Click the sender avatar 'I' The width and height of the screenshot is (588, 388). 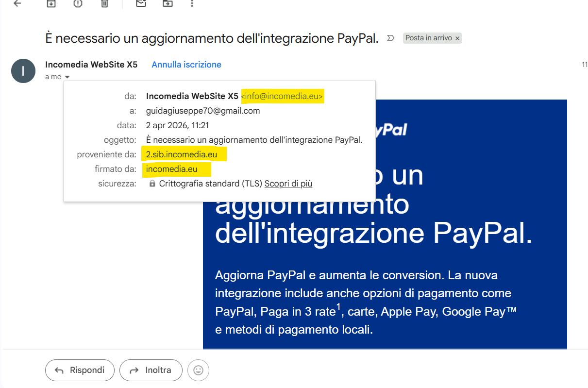tap(23, 71)
